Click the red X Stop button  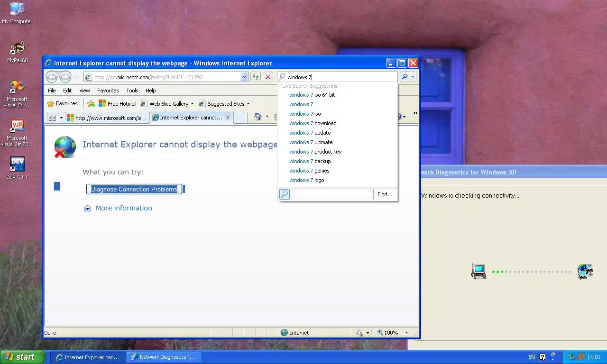coord(268,77)
